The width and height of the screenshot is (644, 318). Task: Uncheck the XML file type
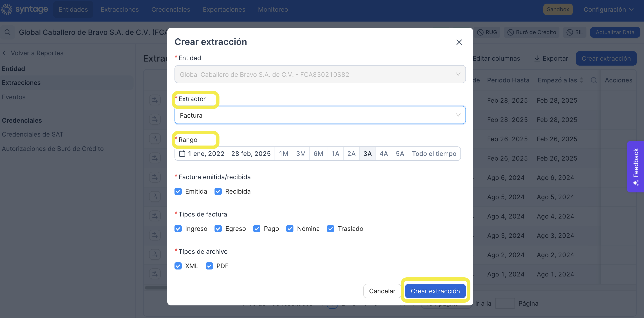pyautogui.click(x=178, y=266)
